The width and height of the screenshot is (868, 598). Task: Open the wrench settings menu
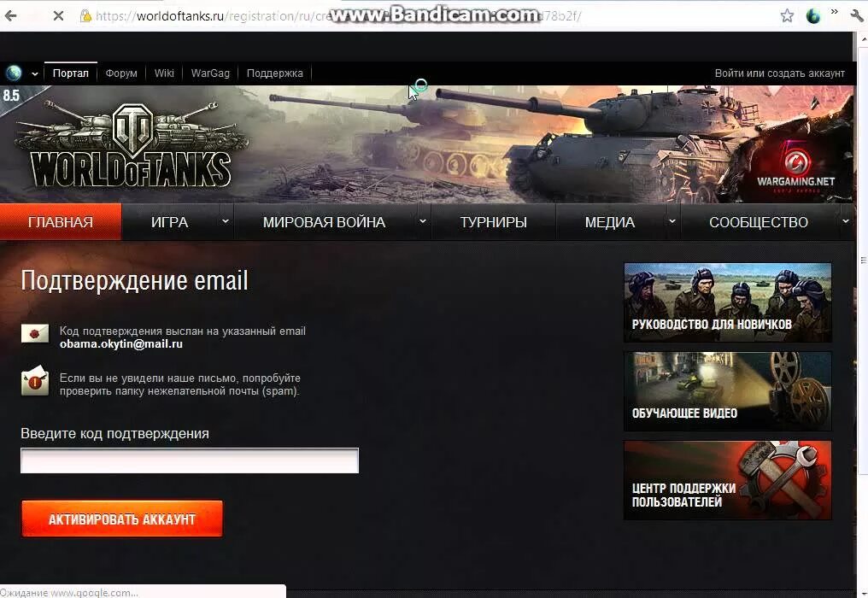click(856, 16)
